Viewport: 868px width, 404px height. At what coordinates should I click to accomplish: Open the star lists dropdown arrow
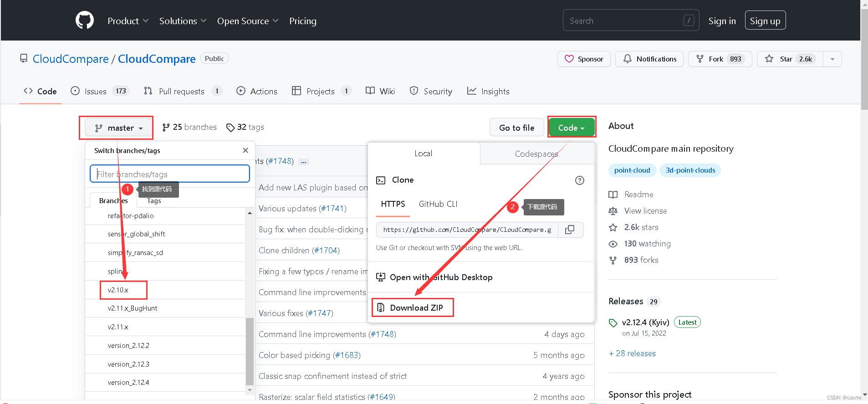832,59
